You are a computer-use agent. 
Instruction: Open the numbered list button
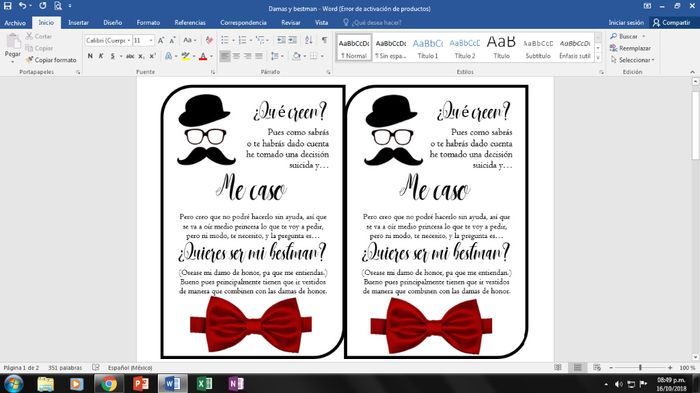(242, 40)
